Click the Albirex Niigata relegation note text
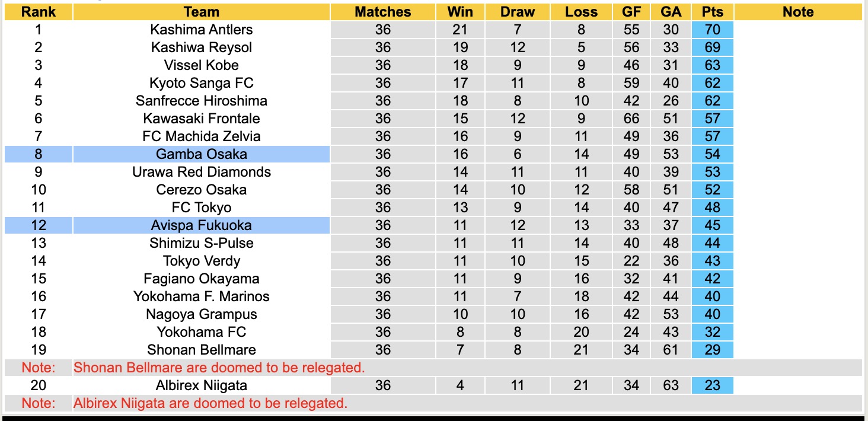This screenshot has width=868, height=421. pos(210,403)
